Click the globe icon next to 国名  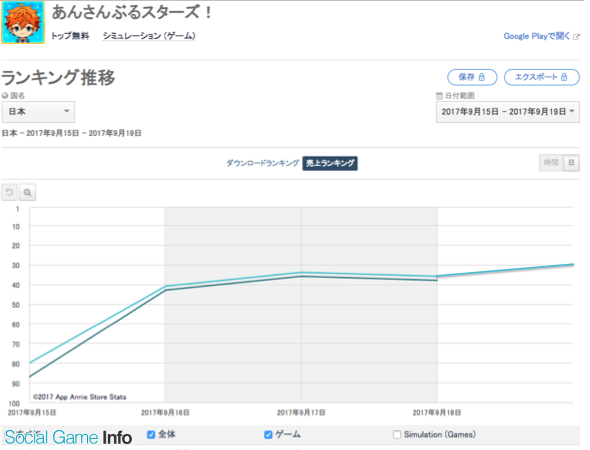tap(5, 96)
